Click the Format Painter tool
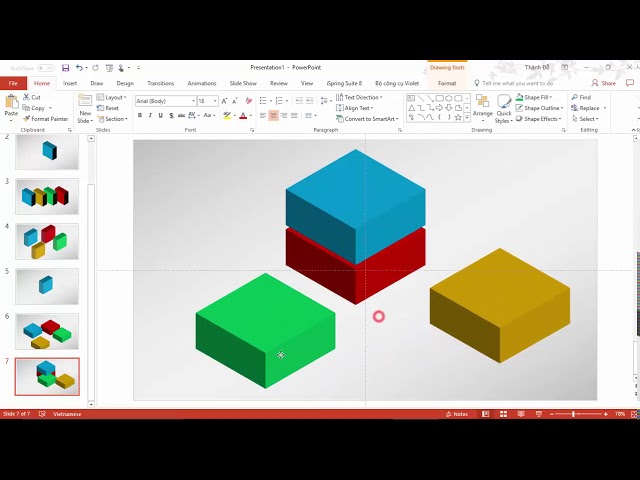This screenshot has height=480, width=640. [x=48, y=119]
